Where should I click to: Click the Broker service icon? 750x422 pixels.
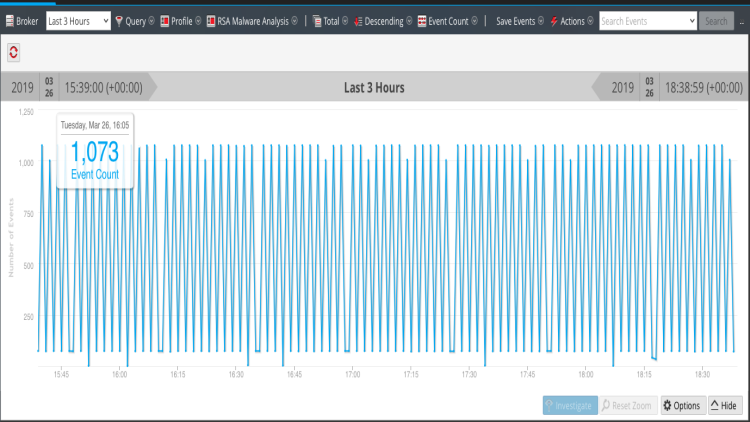8,21
